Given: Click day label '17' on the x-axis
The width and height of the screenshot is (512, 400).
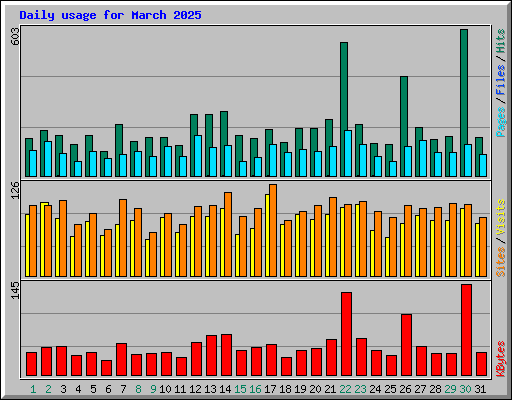Looking at the screenshot, I should (270, 389).
